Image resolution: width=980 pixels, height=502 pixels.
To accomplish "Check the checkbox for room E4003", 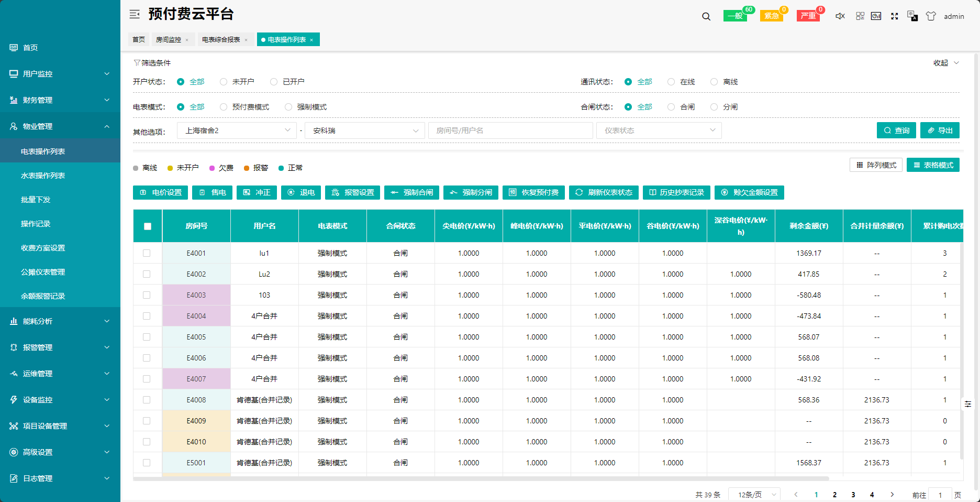I will coord(147,295).
